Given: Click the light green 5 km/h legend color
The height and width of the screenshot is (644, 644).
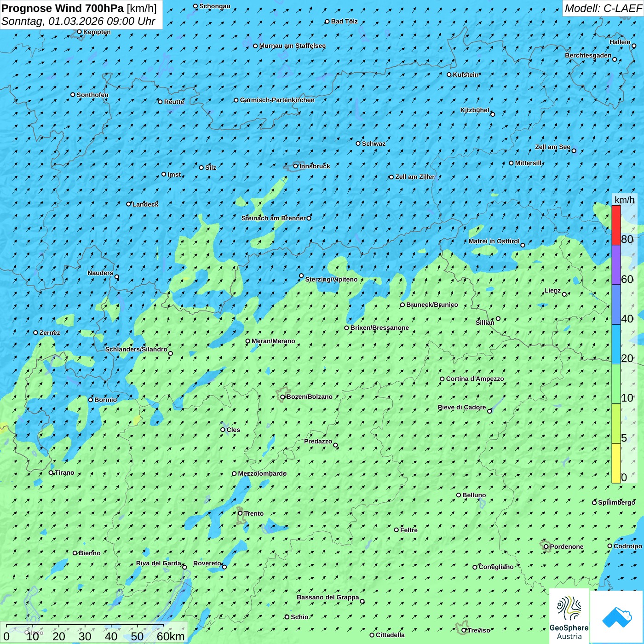Looking at the screenshot, I should click(x=616, y=424).
